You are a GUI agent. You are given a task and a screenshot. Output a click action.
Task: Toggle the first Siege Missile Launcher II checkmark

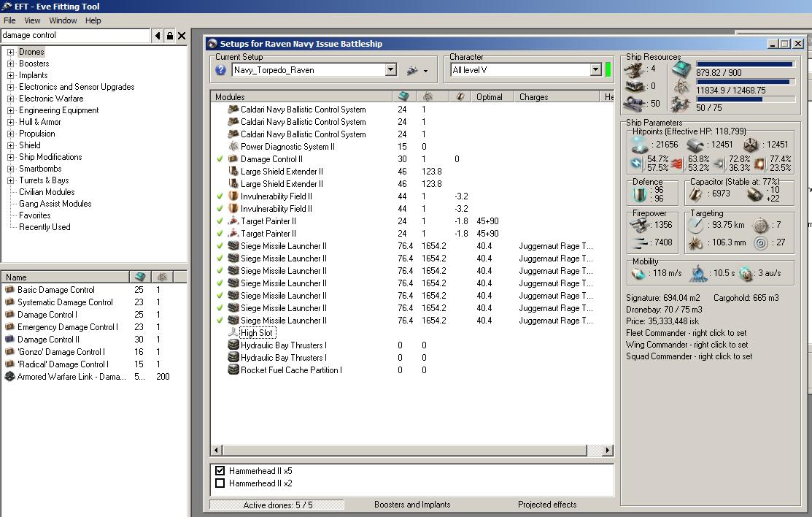[x=220, y=246]
